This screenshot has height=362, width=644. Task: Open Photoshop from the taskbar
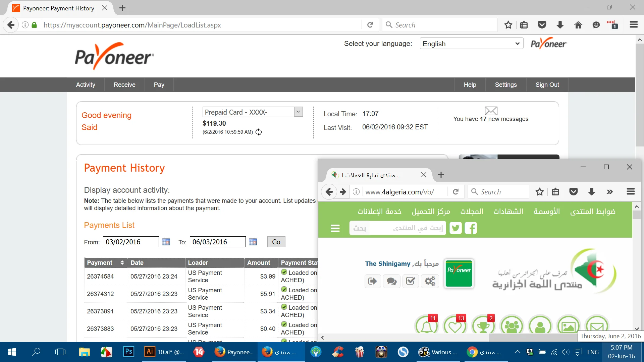[129, 352]
